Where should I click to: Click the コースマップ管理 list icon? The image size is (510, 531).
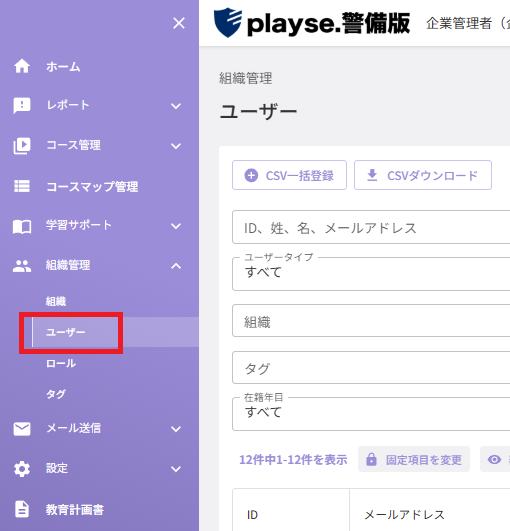pos(22,186)
